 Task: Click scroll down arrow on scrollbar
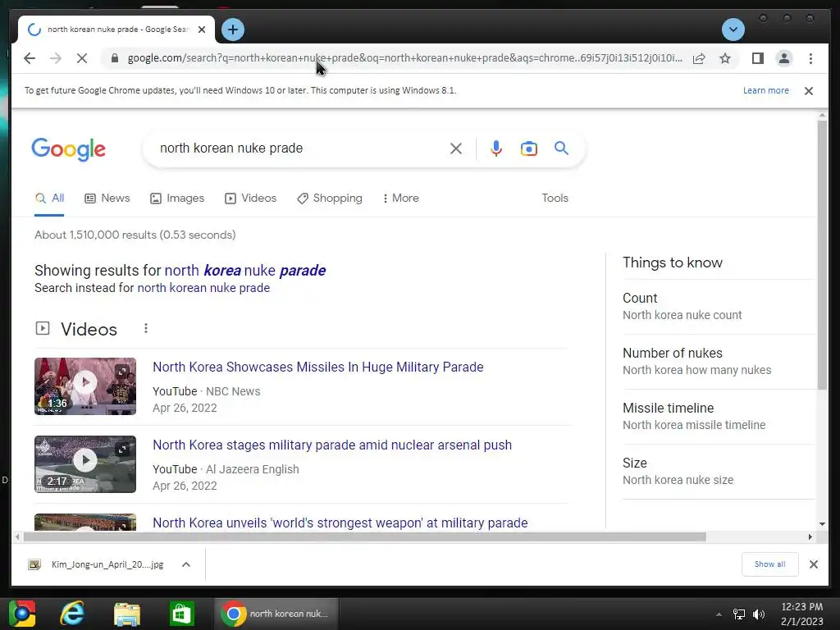click(x=822, y=524)
